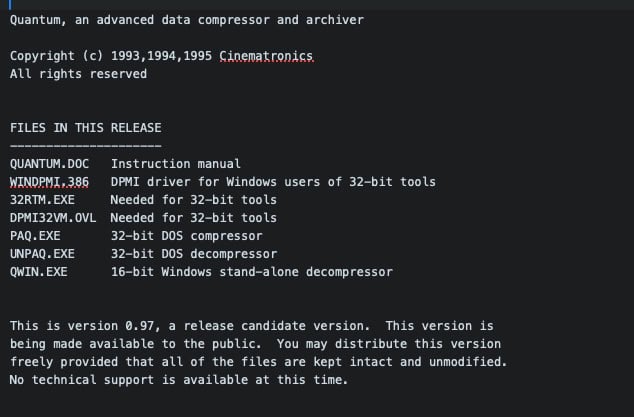The image size is (634, 417).
Task: Click the dashed separator line under heading
Action: (x=86, y=146)
